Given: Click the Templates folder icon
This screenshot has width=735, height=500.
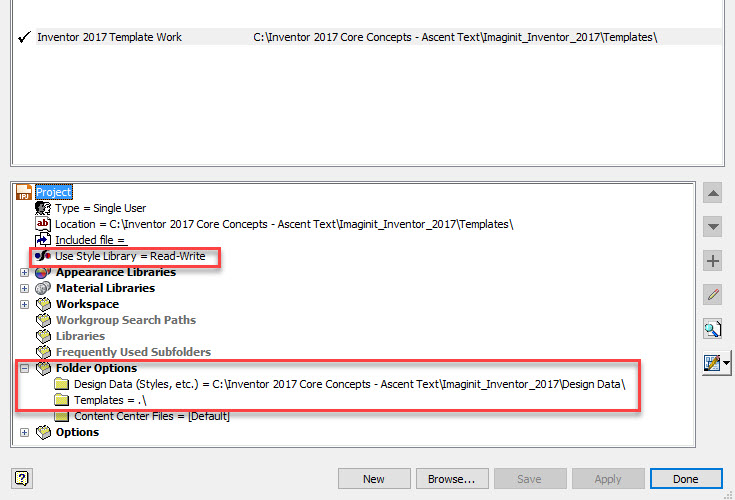Looking at the screenshot, I should tap(61, 400).
